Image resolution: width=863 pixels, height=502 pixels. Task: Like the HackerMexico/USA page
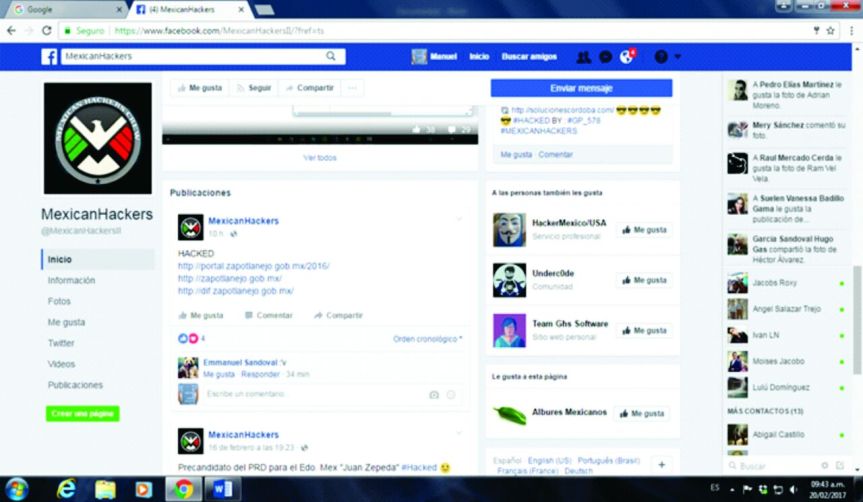point(644,230)
